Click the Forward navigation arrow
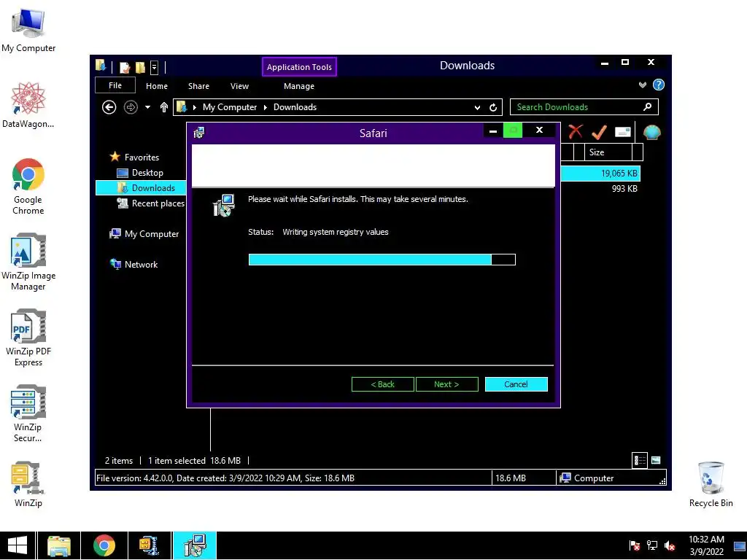 click(x=131, y=107)
